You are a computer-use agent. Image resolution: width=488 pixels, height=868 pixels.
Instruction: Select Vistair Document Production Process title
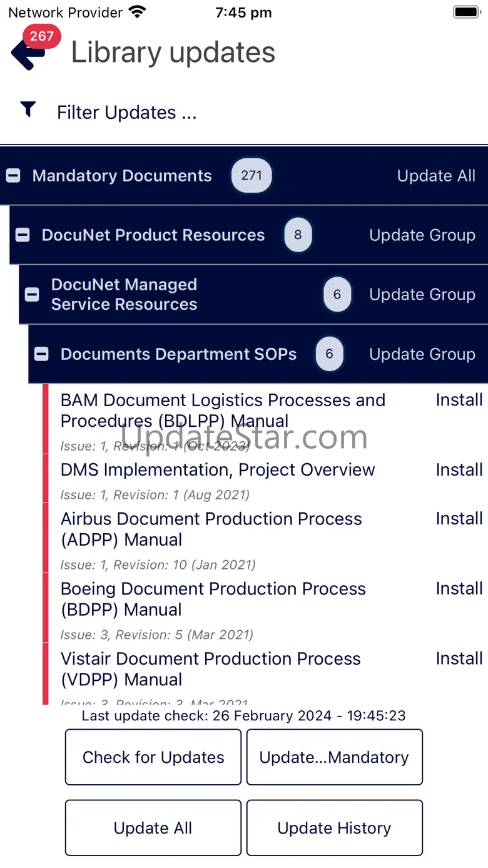(x=211, y=669)
